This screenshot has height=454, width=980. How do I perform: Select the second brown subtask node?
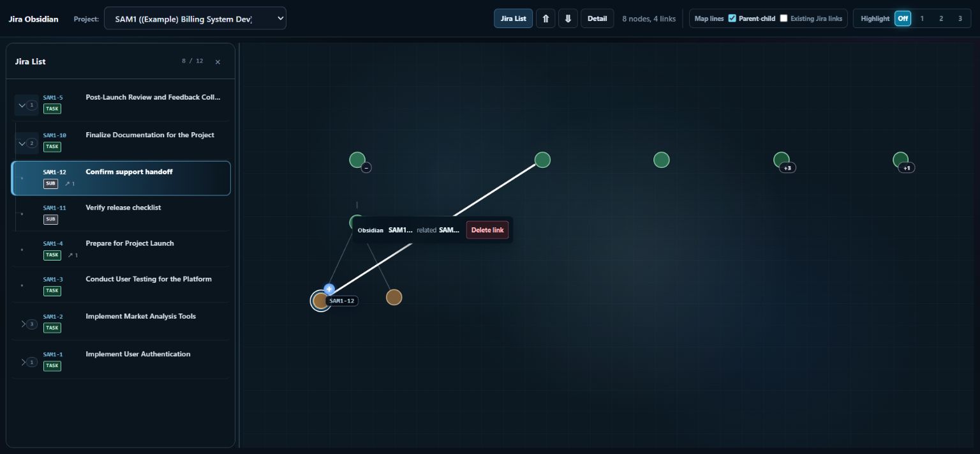click(394, 297)
